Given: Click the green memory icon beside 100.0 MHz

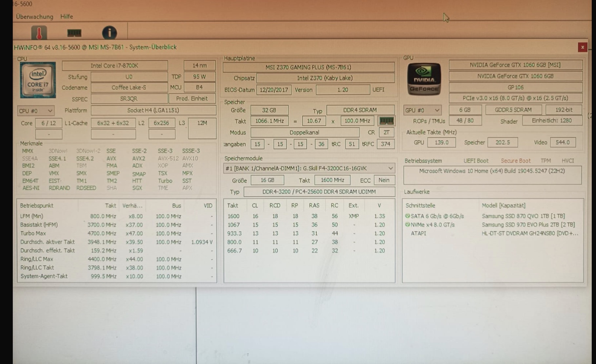Looking at the screenshot, I should [x=386, y=121].
